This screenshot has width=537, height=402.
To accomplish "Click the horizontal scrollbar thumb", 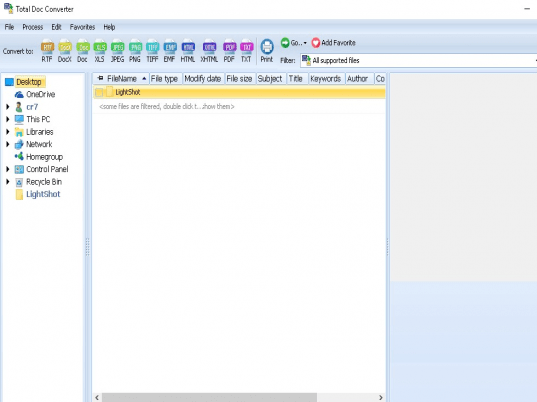I will click(209, 398).
